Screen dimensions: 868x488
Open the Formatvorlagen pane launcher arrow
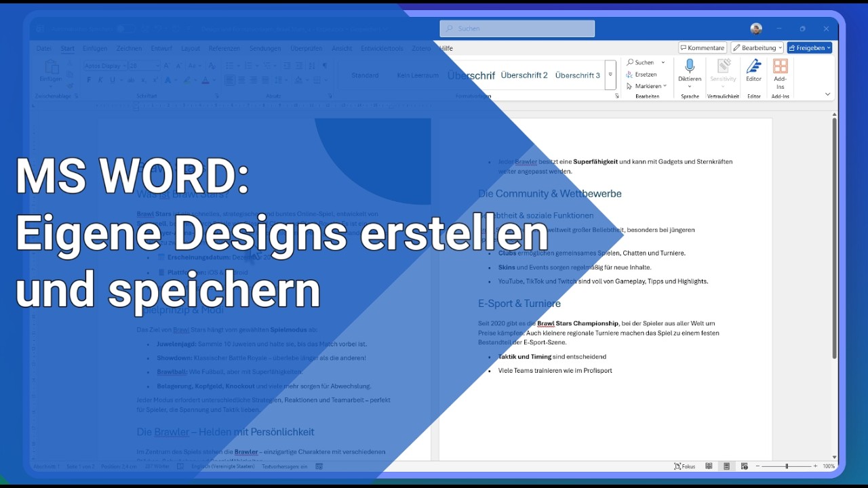[617, 96]
